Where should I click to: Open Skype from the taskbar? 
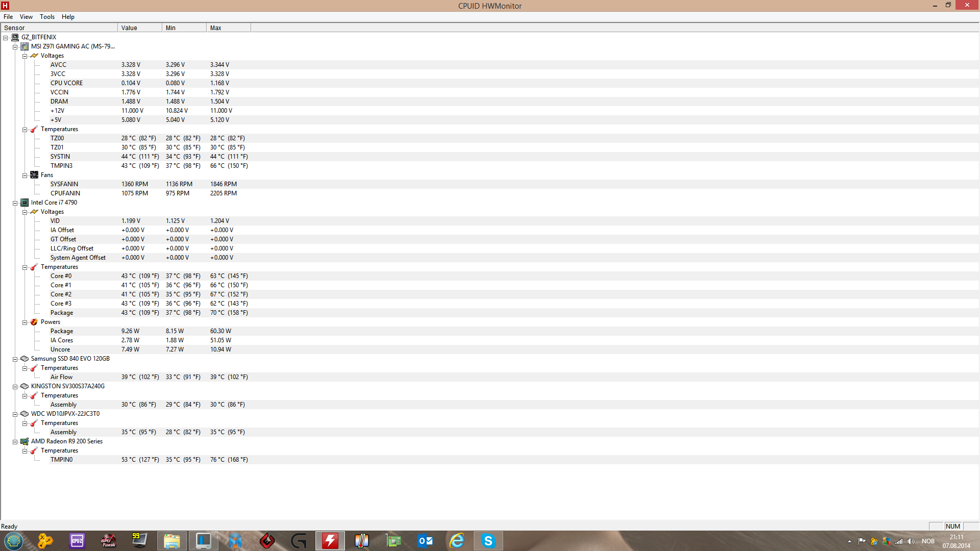(488, 541)
